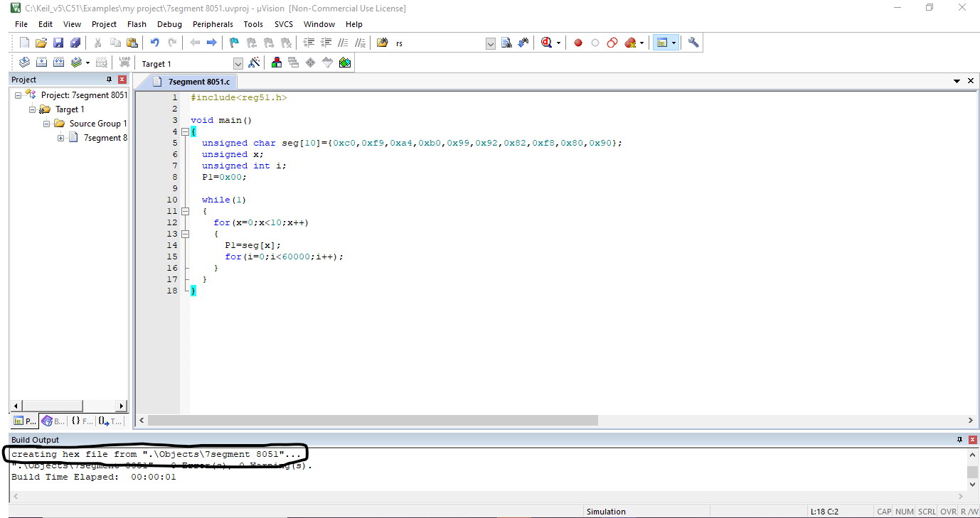Select the 7segment 8051.c editor tab

pos(199,82)
